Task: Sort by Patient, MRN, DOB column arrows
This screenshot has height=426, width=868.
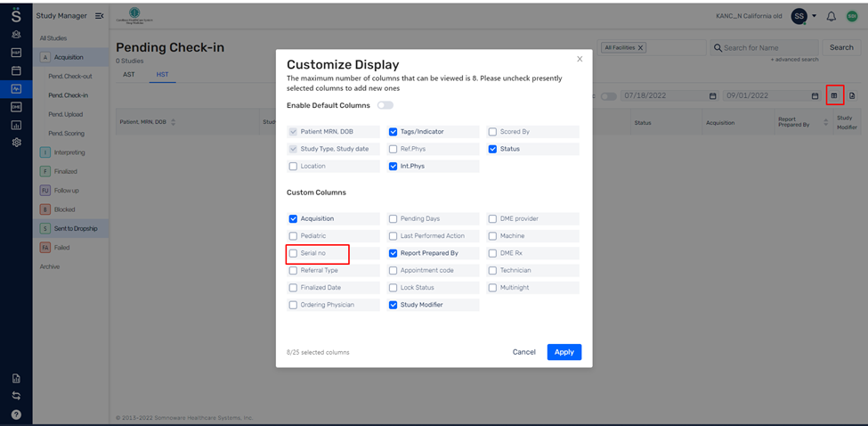Action: [174, 122]
